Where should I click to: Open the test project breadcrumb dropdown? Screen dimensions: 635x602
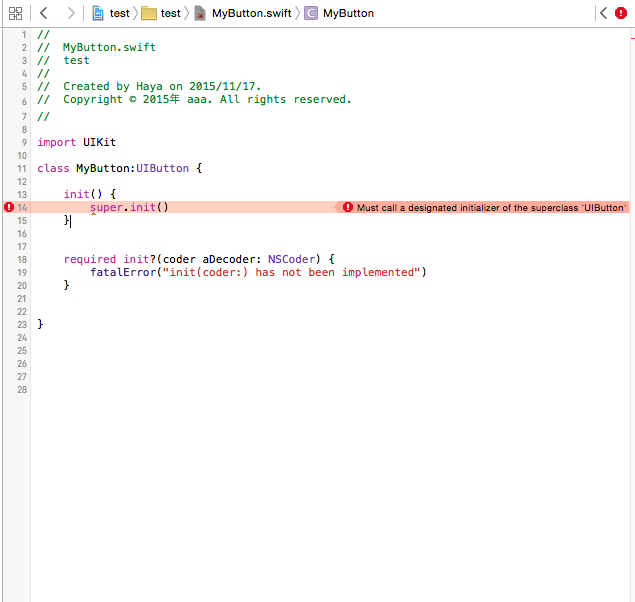(x=119, y=13)
